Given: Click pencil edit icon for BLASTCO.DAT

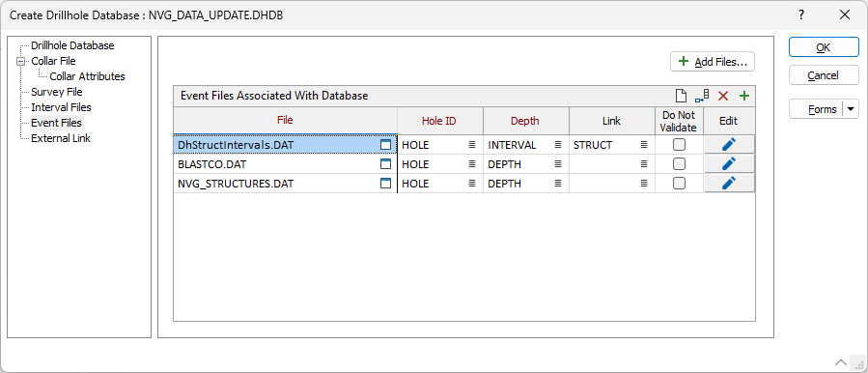Looking at the screenshot, I should 729,164.
